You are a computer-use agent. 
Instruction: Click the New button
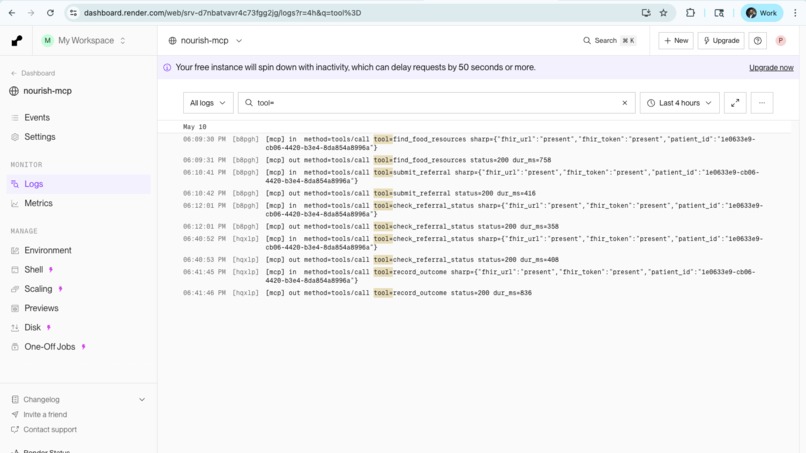click(676, 41)
